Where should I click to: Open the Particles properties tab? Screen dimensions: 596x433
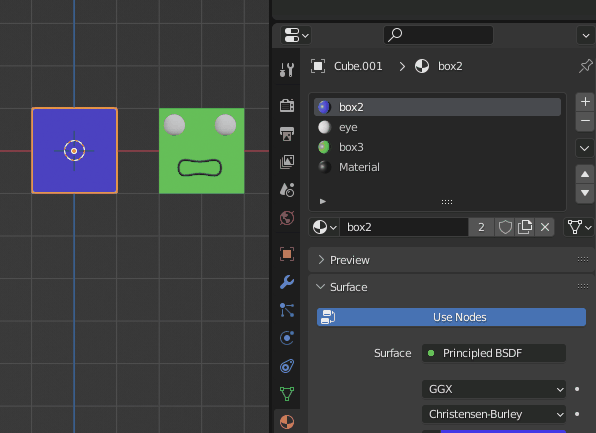pyautogui.click(x=287, y=310)
